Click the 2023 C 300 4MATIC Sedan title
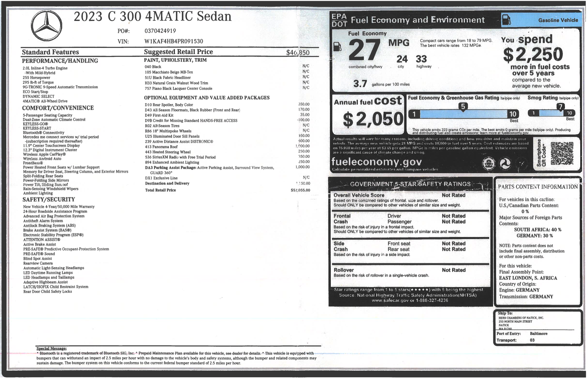 click(152, 16)
